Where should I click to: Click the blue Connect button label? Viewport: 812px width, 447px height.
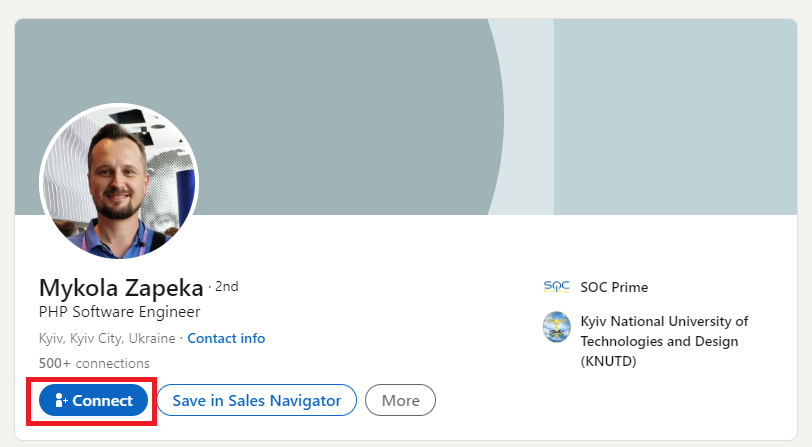pos(103,400)
